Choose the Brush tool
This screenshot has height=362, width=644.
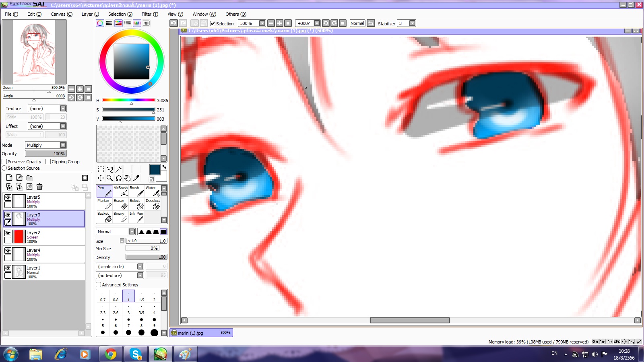pos(136,191)
